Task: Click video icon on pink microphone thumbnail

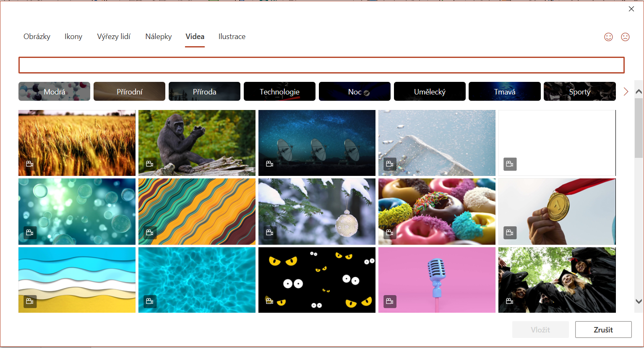Action: tap(390, 301)
